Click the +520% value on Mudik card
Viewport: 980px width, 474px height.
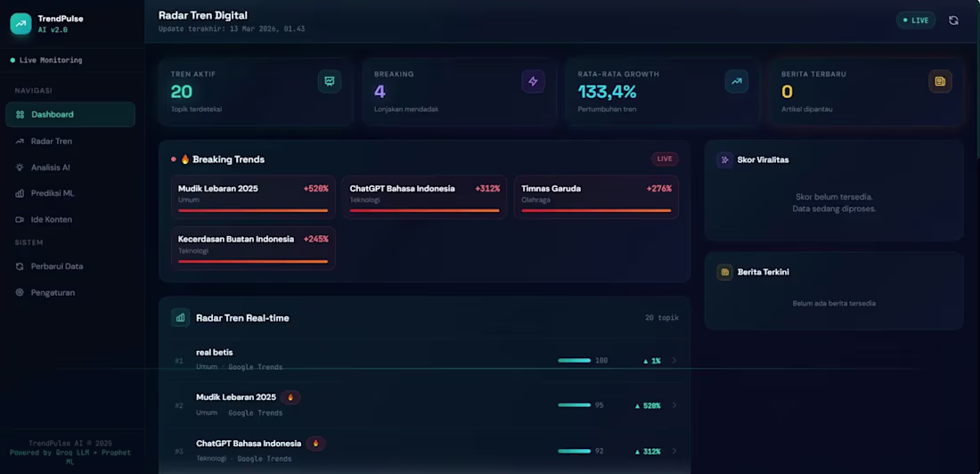click(x=315, y=188)
